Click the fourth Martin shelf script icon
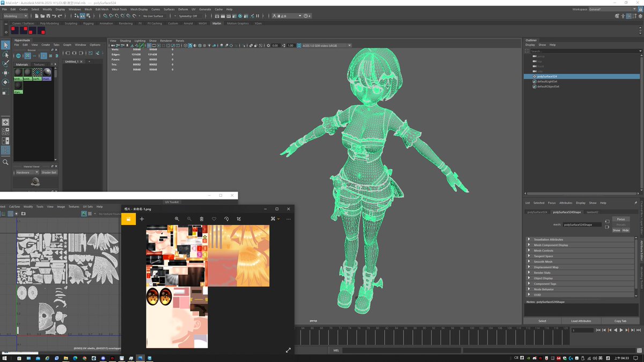 (x=41, y=31)
